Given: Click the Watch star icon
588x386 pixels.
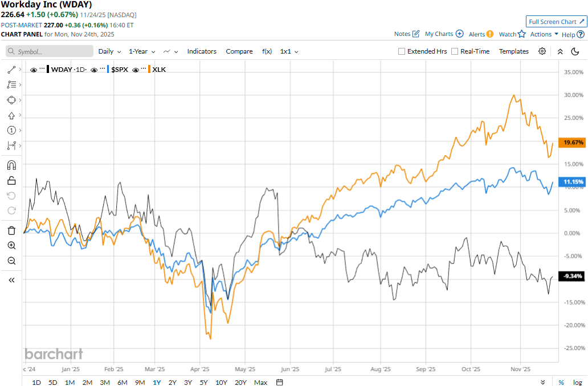Looking at the screenshot, I should tap(522, 34).
